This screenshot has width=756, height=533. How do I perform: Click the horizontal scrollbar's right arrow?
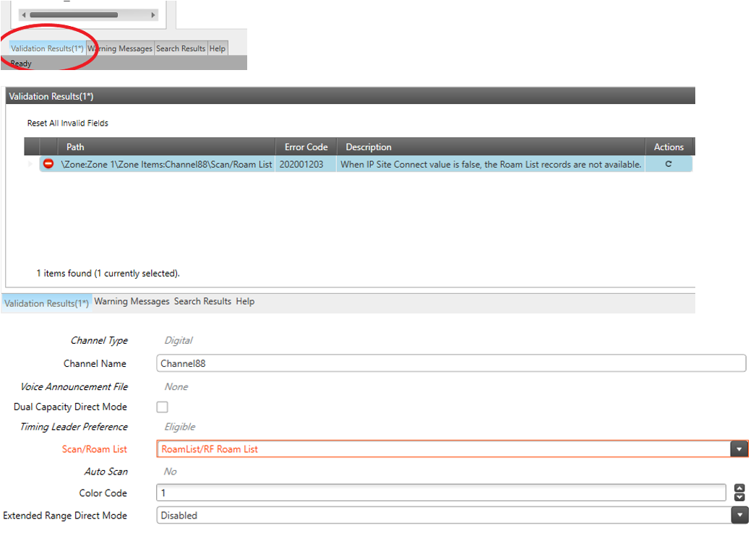153,14
